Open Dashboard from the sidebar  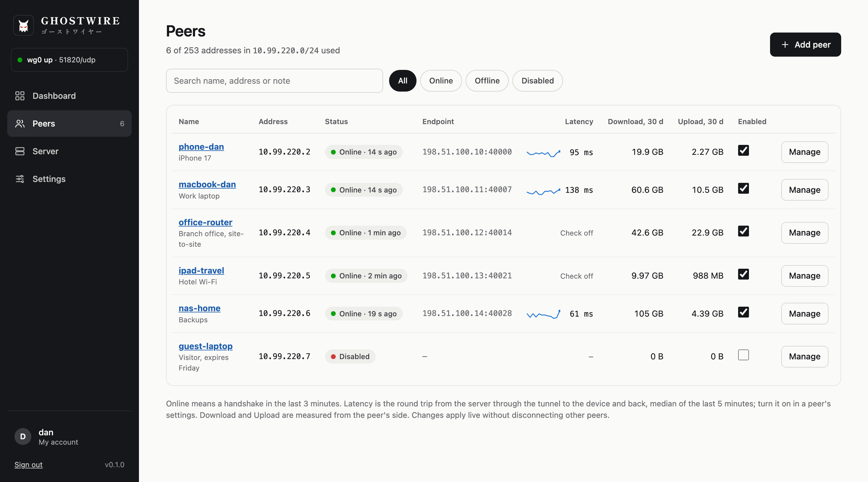[x=69, y=96]
